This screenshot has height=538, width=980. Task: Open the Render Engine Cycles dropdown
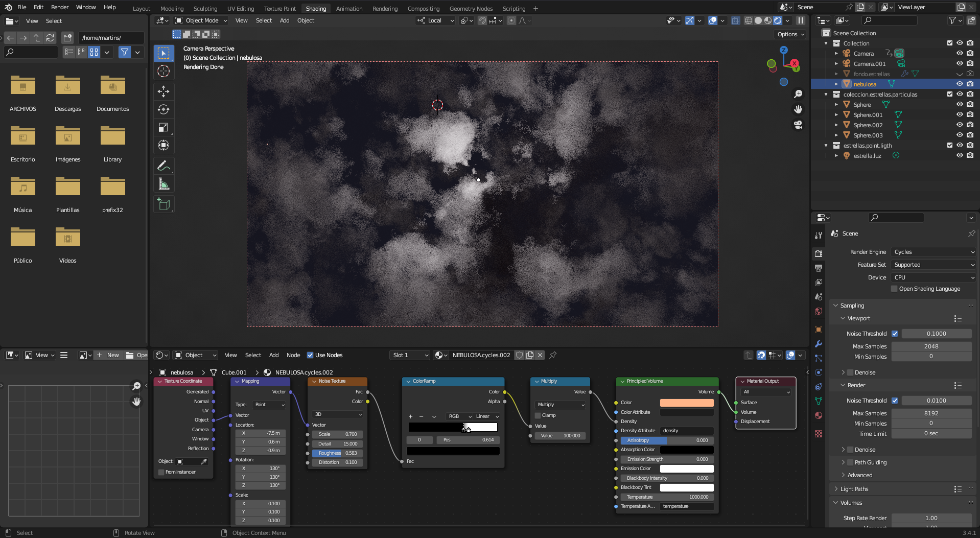(934, 252)
